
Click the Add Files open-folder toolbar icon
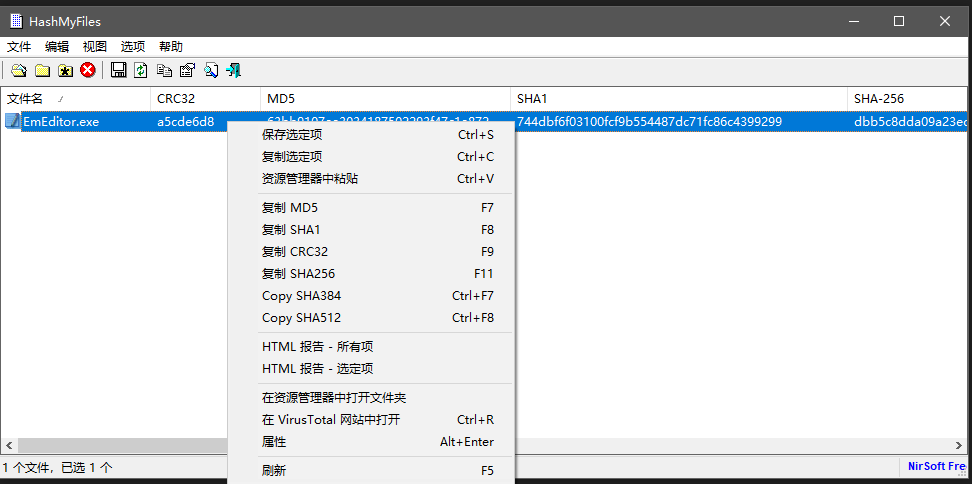pyautogui.click(x=19, y=70)
